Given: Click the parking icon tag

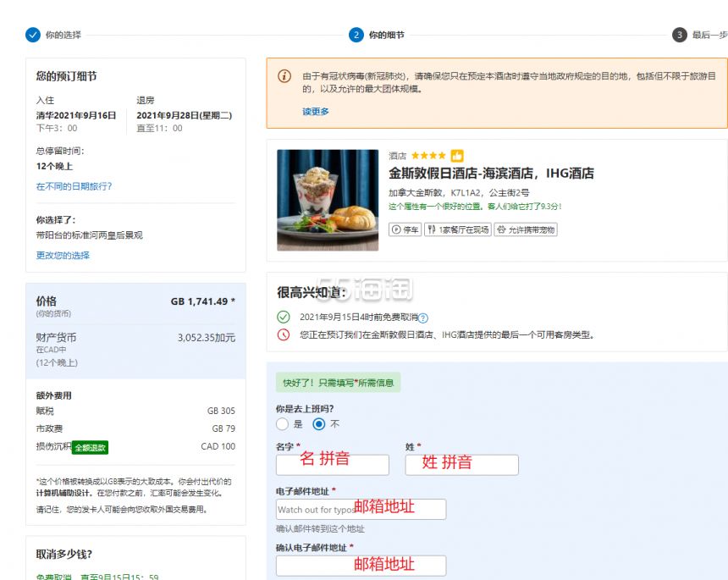Looking at the screenshot, I should (405, 229).
